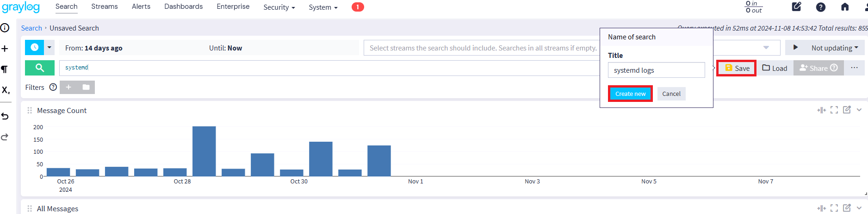Screen dimensions: 868x214
Task: Edit the Message Count widget
Action: pyautogui.click(x=846, y=110)
